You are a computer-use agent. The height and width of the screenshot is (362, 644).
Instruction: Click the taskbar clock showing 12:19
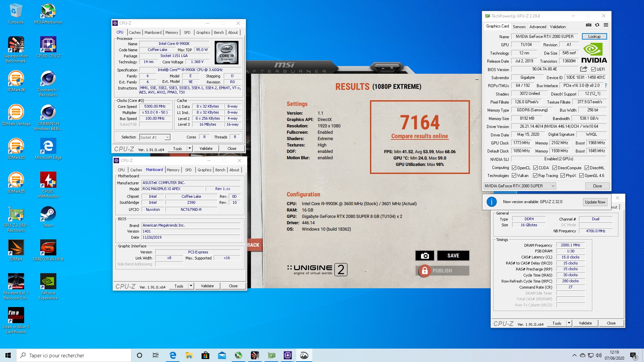point(614,355)
